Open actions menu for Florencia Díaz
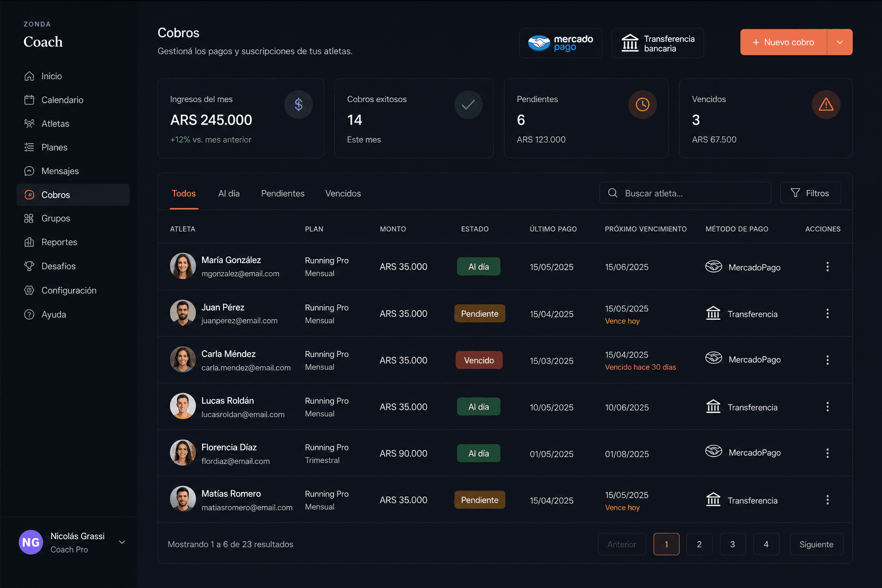The image size is (882, 588). 827,453
